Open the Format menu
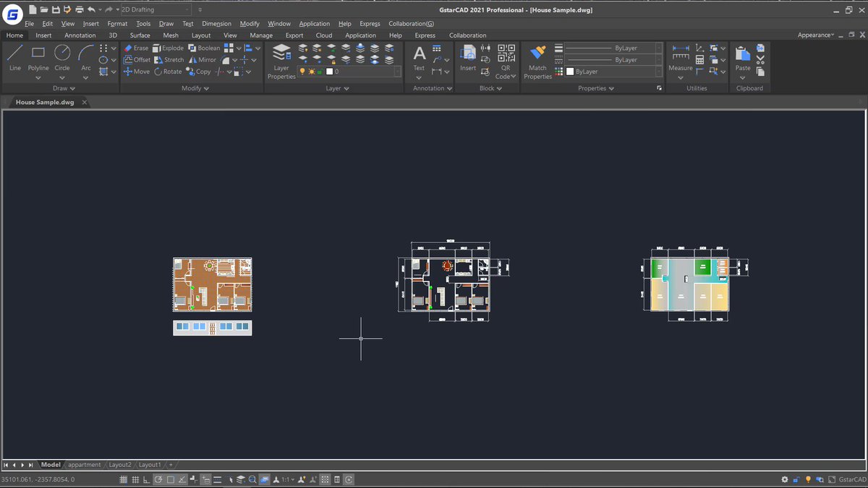The image size is (868, 488). (117, 24)
